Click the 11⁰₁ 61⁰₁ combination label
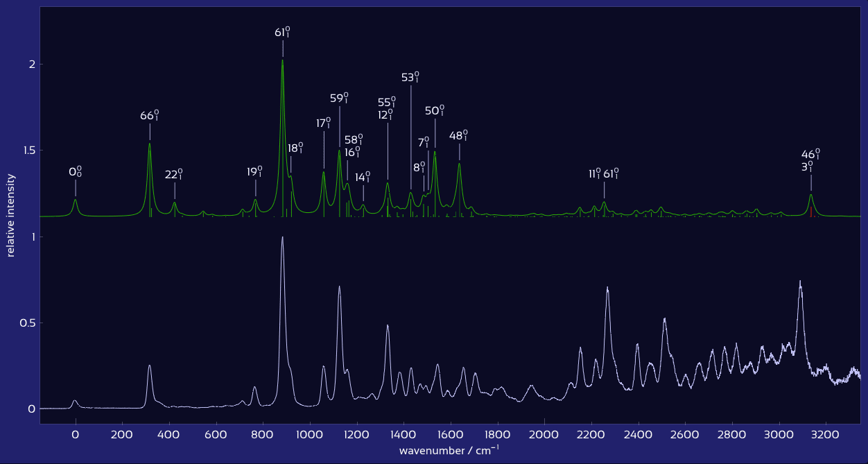The height and width of the screenshot is (464, 868). [602, 174]
